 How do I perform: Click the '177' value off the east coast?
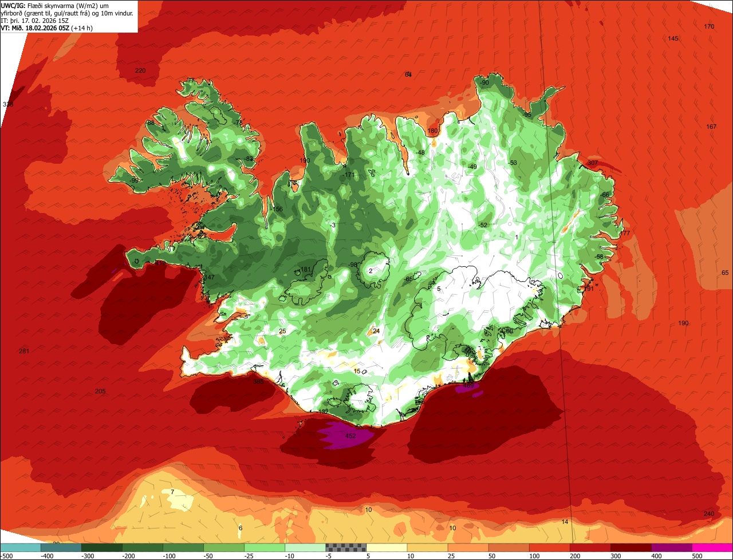pyautogui.click(x=625, y=233)
